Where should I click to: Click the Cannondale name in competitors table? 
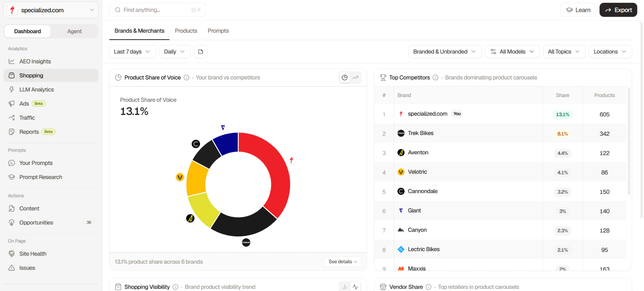point(423,191)
